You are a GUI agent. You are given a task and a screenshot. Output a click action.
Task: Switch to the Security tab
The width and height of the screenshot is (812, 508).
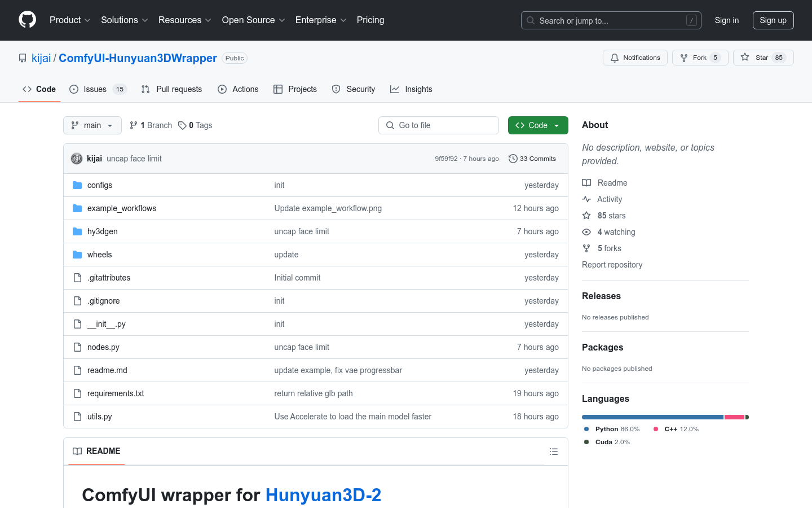point(354,89)
